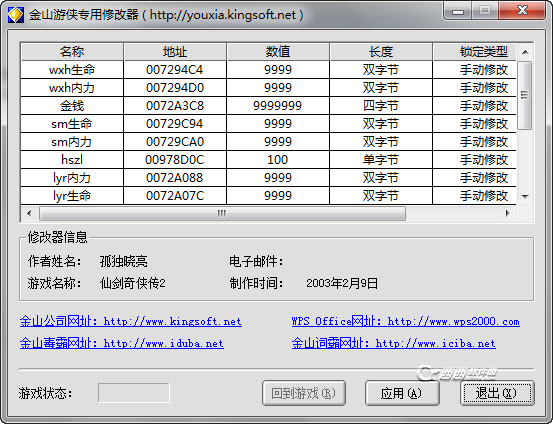553x424 pixels.
Task: Click the horizontal scroll left arrow
Action: (29, 213)
